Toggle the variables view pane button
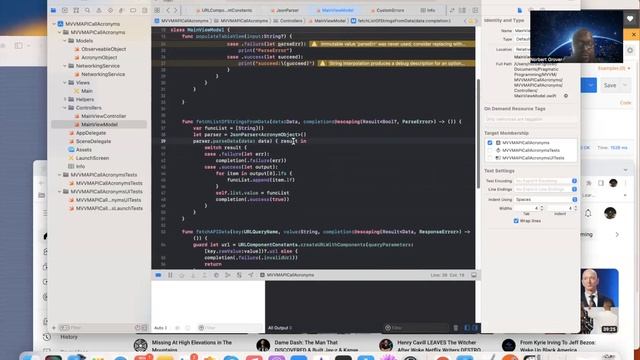The height and width of the screenshot is (360, 640). point(467,328)
